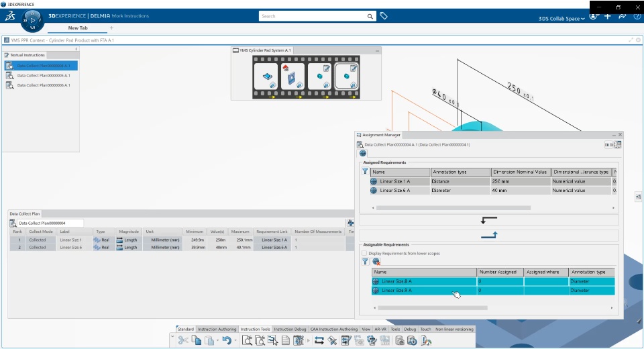Click the swap arrows icon in toolbar
The image size is (644, 349).
click(319, 340)
